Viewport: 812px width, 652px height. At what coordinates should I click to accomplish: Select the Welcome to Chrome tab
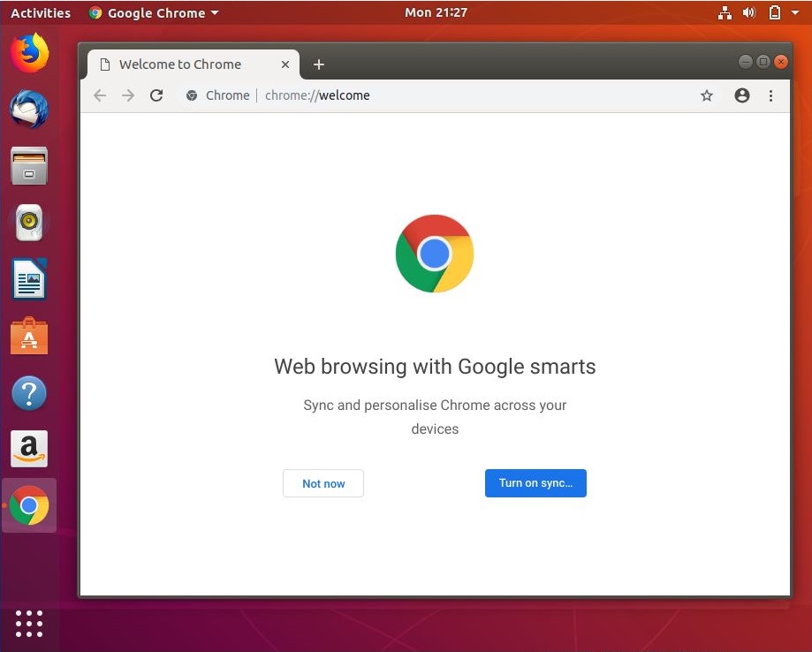pos(194,64)
